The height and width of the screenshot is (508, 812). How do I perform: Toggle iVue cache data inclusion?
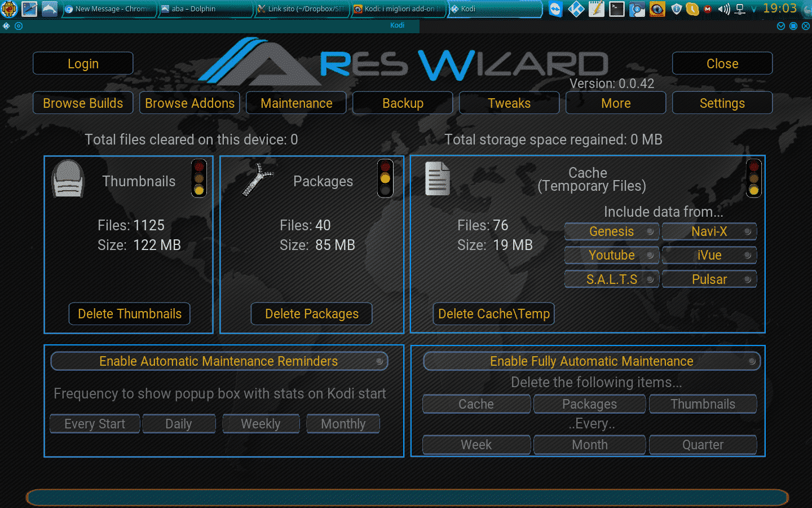point(709,255)
